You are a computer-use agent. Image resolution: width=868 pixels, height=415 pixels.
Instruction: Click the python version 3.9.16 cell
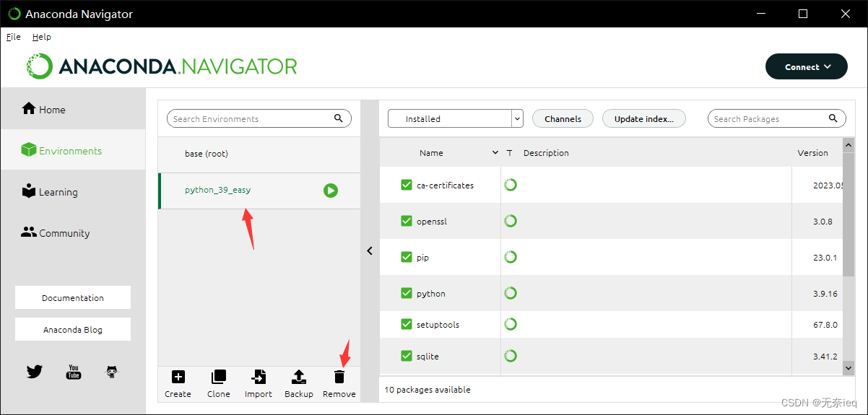coord(825,293)
